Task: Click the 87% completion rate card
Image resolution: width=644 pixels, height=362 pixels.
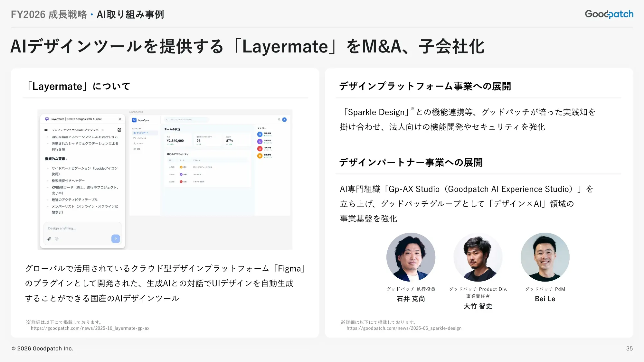Action: [x=237, y=140]
